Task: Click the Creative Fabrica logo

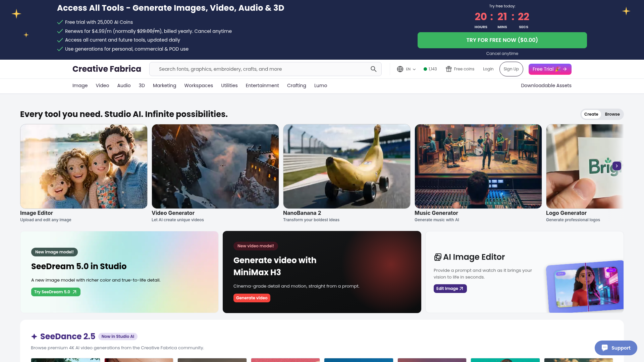Action: click(107, 69)
